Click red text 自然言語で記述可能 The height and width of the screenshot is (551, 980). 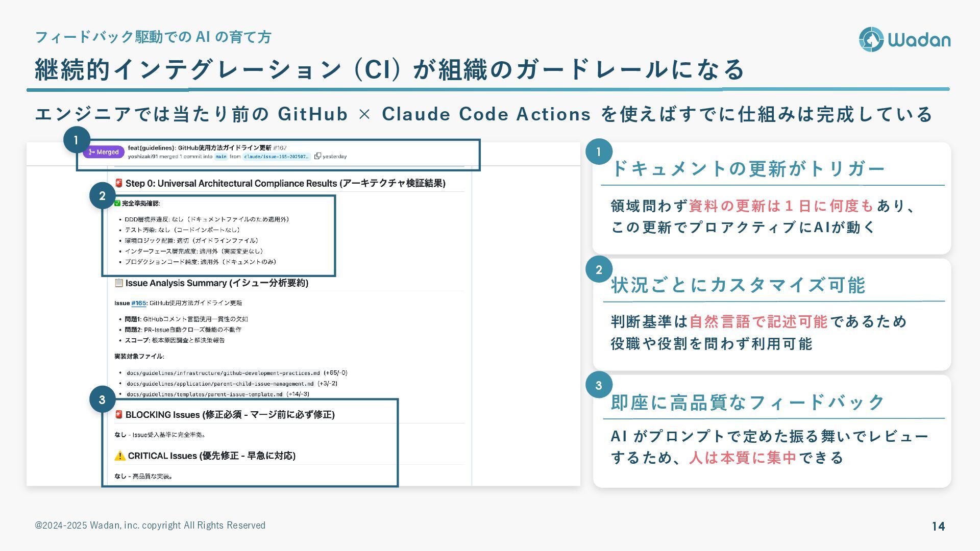pos(758,321)
